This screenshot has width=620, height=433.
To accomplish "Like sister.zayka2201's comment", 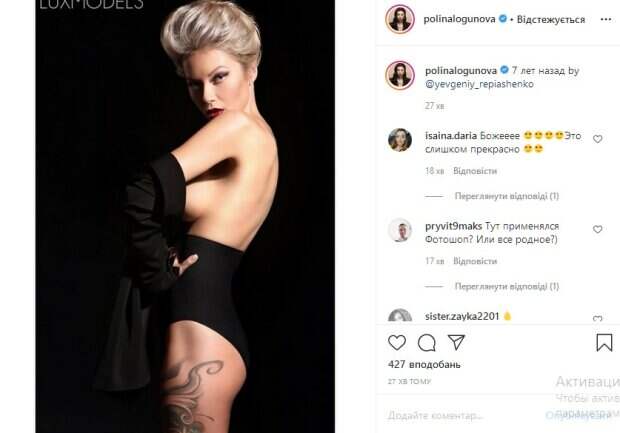I will coord(597,319).
